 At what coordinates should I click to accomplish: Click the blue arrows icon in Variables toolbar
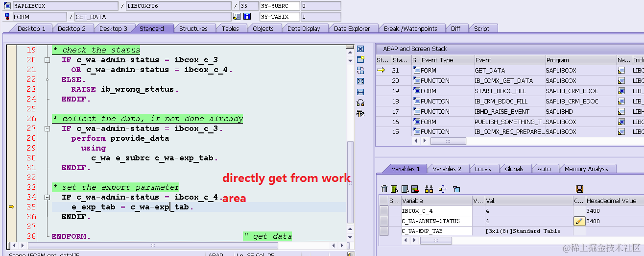point(443,189)
